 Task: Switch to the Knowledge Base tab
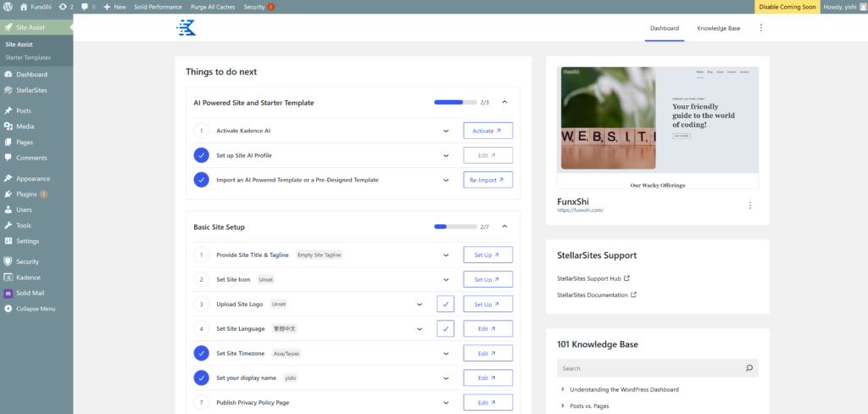(x=718, y=28)
